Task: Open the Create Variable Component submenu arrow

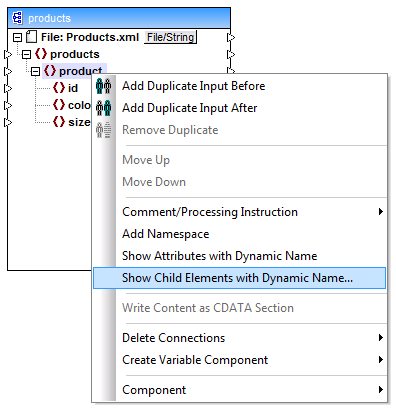Action: click(381, 360)
